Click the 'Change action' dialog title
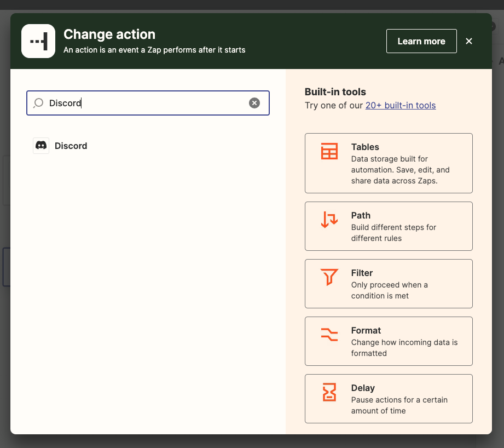This screenshot has height=448, width=504. tap(109, 35)
